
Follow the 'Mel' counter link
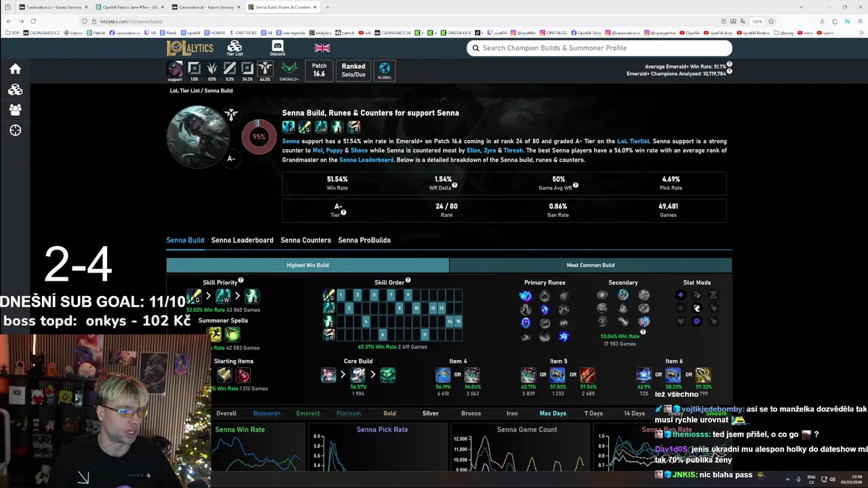click(x=317, y=150)
